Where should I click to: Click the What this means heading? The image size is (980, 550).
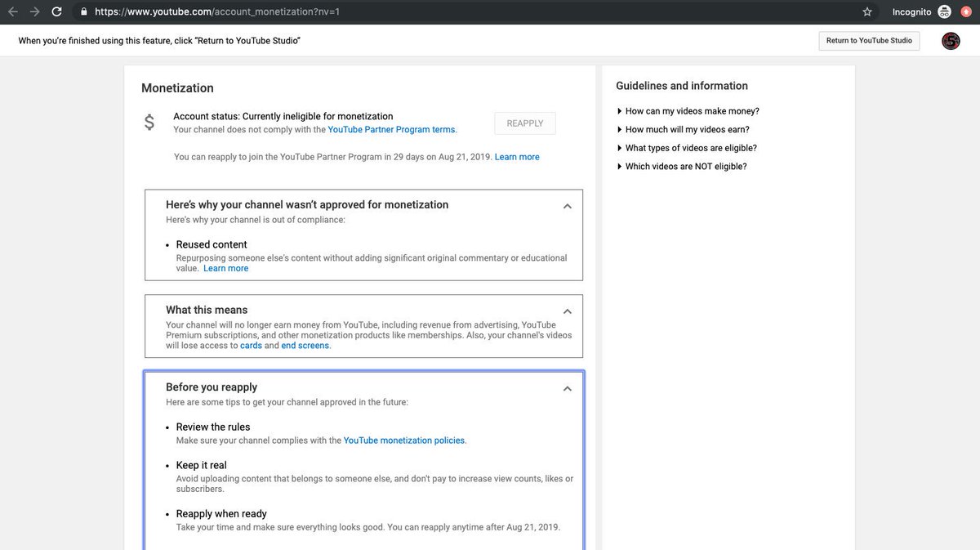[207, 310]
